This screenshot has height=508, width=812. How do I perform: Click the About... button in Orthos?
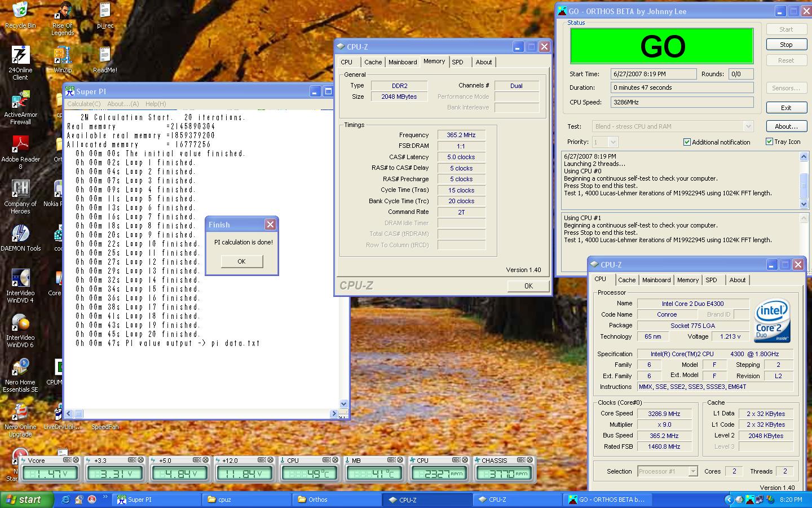(x=786, y=126)
